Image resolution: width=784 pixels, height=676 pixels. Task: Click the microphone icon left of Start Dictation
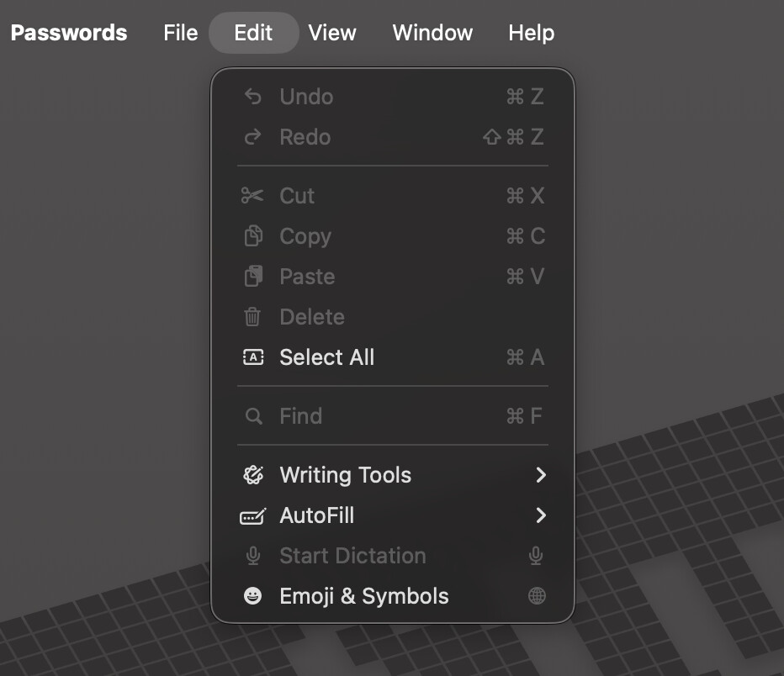(252, 556)
